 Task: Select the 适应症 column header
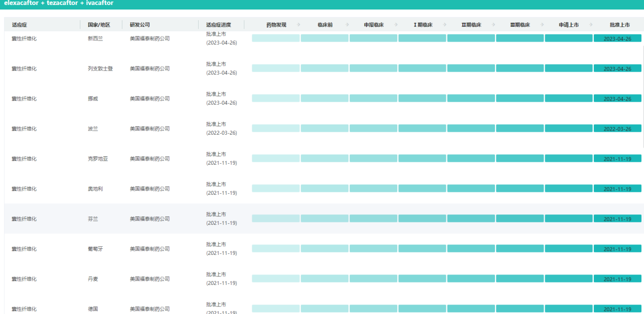pyautogui.click(x=20, y=25)
